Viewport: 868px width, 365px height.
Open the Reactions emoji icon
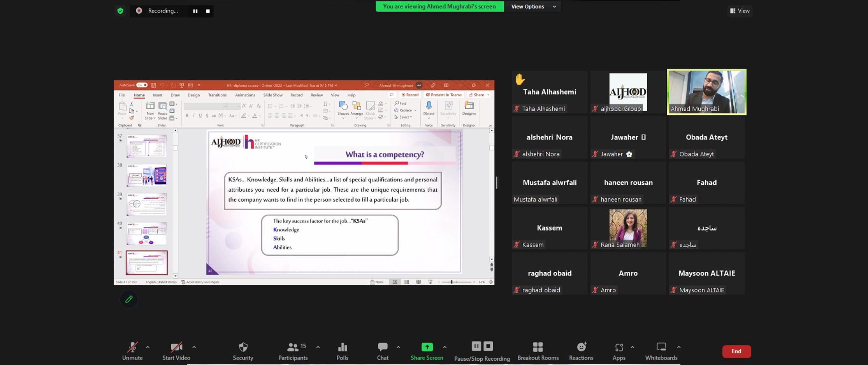coord(581,347)
